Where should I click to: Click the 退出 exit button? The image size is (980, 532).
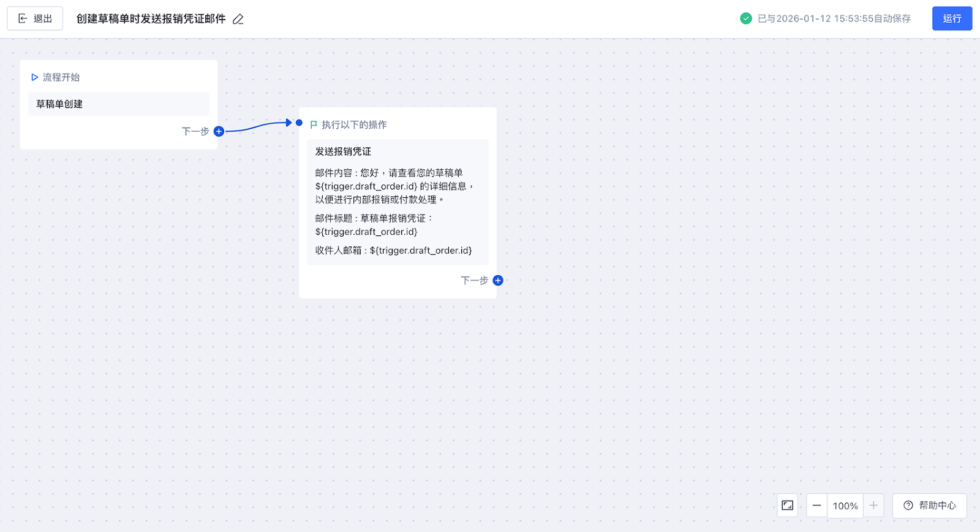click(x=35, y=18)
